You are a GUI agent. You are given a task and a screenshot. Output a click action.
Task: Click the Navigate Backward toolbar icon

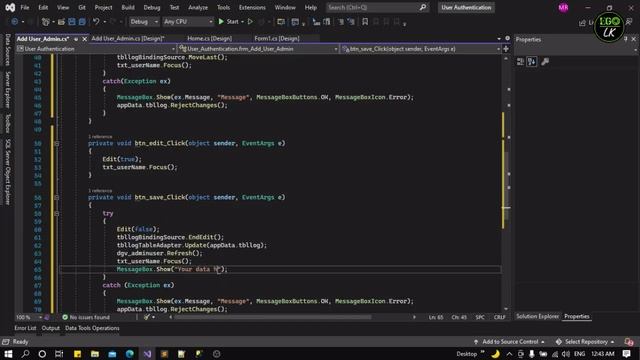(15, 22)
